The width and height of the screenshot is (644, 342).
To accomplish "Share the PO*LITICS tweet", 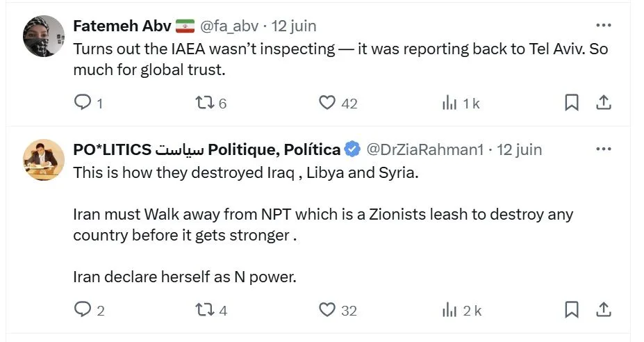I will coord(603,309).
